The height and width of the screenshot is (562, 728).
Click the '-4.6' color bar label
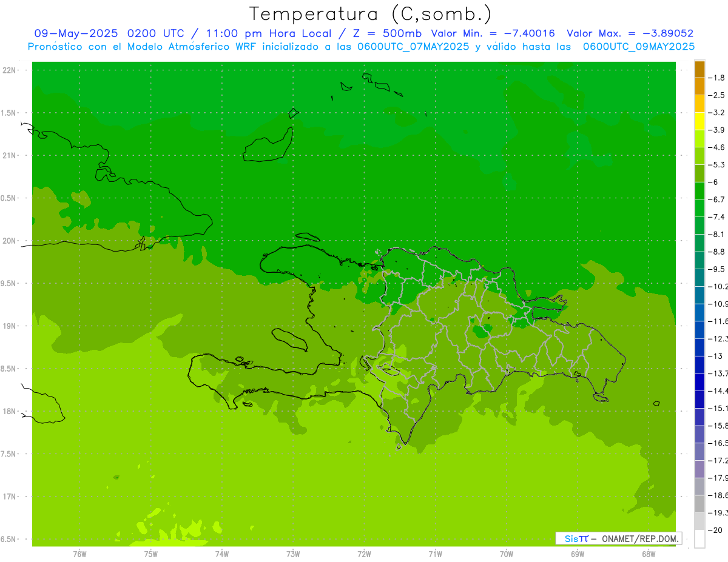pos(716,147)
